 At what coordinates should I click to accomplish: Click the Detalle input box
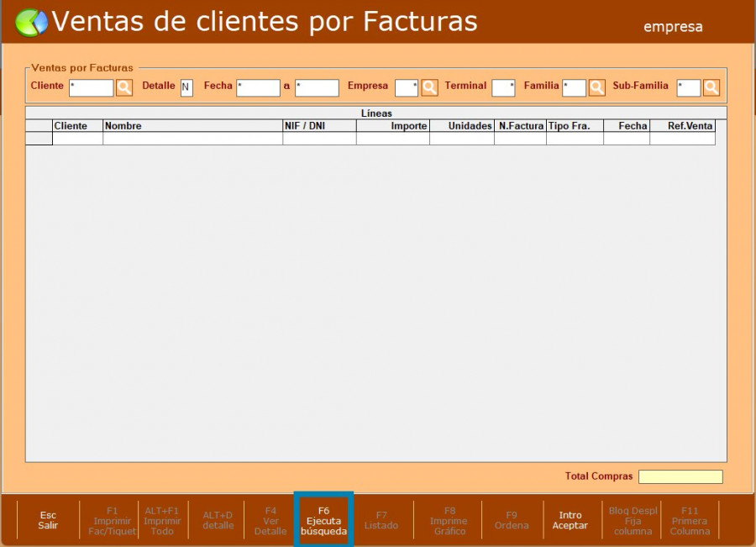click(186, 87)
